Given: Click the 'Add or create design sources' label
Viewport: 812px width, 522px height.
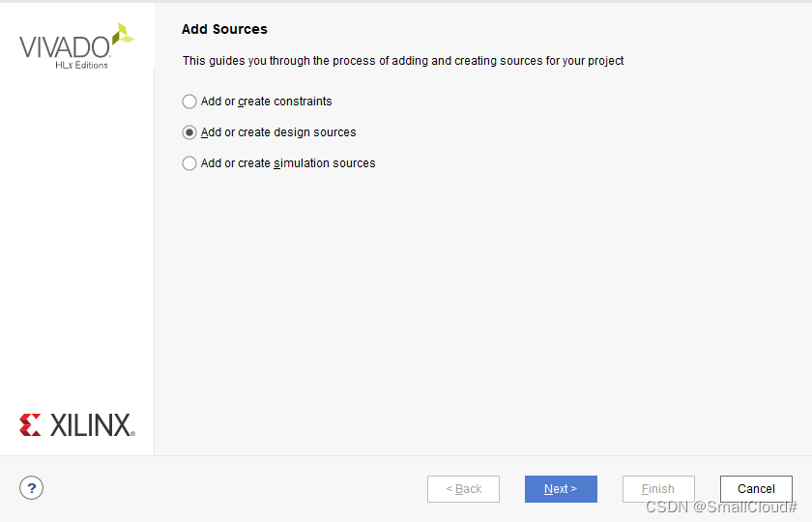Looking at the screenshot, I should click(x=278, y=132).
